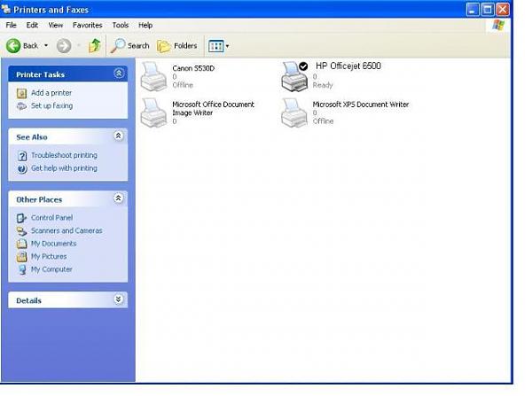Screen dimensions: 532x396
Task: Click the Troubleshoot printing question icon
Action: (22, 156)
